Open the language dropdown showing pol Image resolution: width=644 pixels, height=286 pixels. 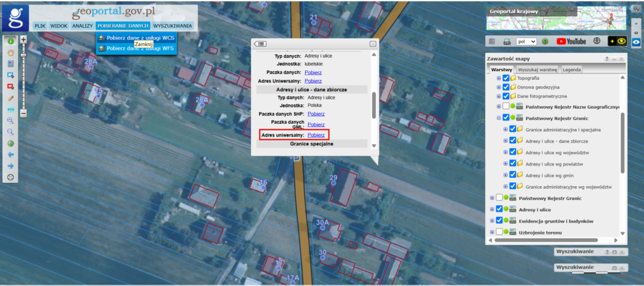pyautogui.click(x=526, y=41)
